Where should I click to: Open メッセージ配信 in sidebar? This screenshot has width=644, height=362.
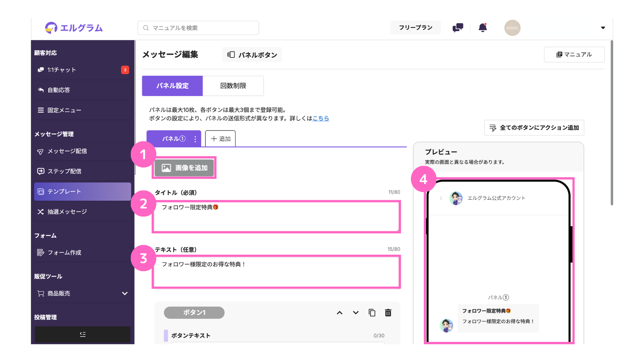point(83,151)
